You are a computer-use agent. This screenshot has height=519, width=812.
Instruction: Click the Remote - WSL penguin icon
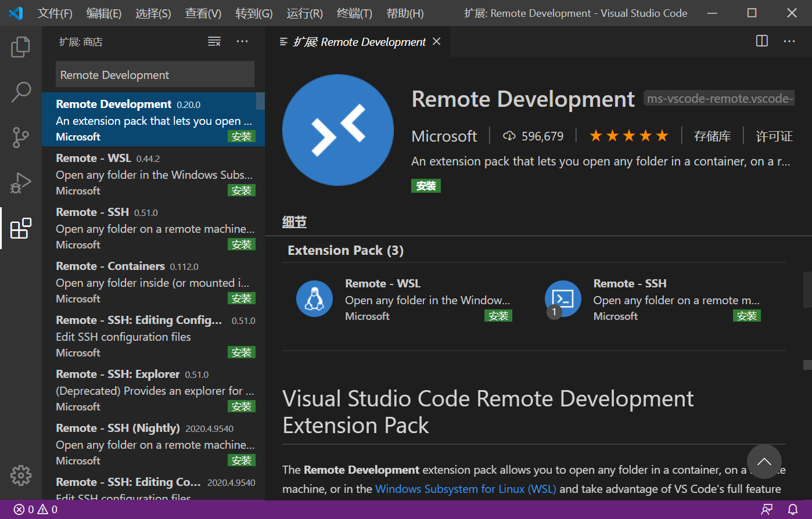point(314,299)
